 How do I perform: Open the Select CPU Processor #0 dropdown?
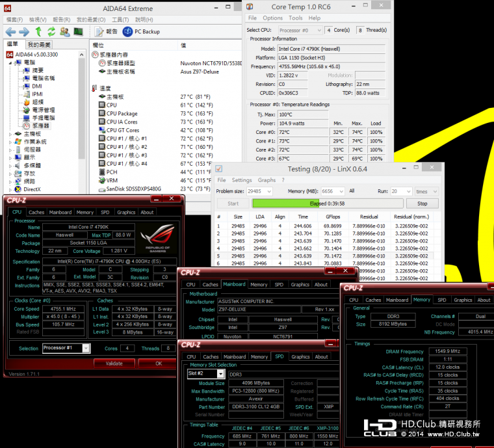click(x=302, y=31)
